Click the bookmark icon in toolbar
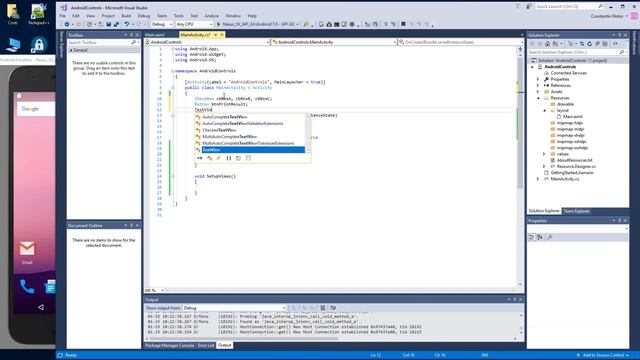The width and height of the screenshot is (640, 360). point(403,24)
